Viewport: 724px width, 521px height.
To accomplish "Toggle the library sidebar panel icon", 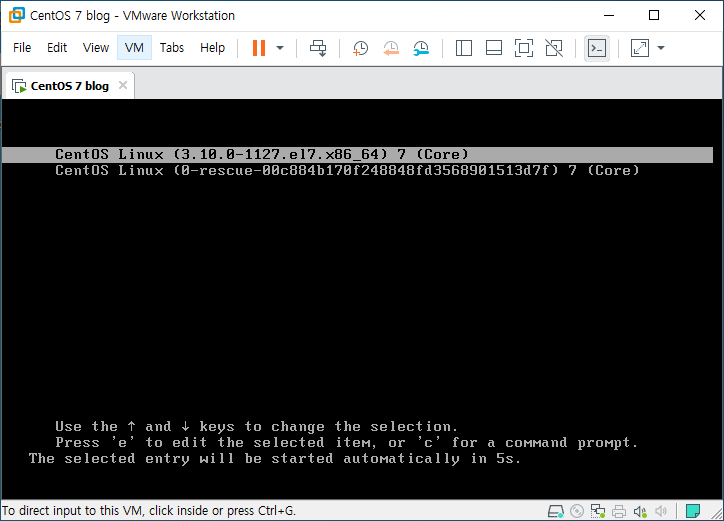I will coord(464,48).
